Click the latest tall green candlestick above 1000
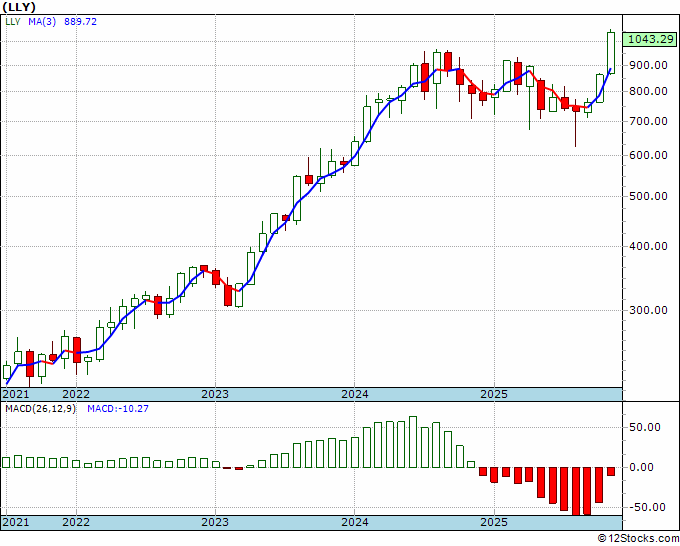 pos(611,53)
